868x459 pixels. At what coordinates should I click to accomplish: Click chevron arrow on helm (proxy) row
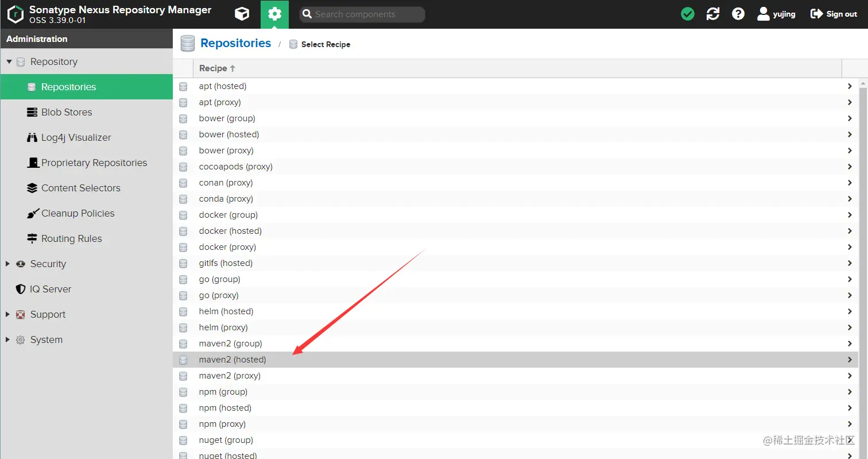point(850,327)
